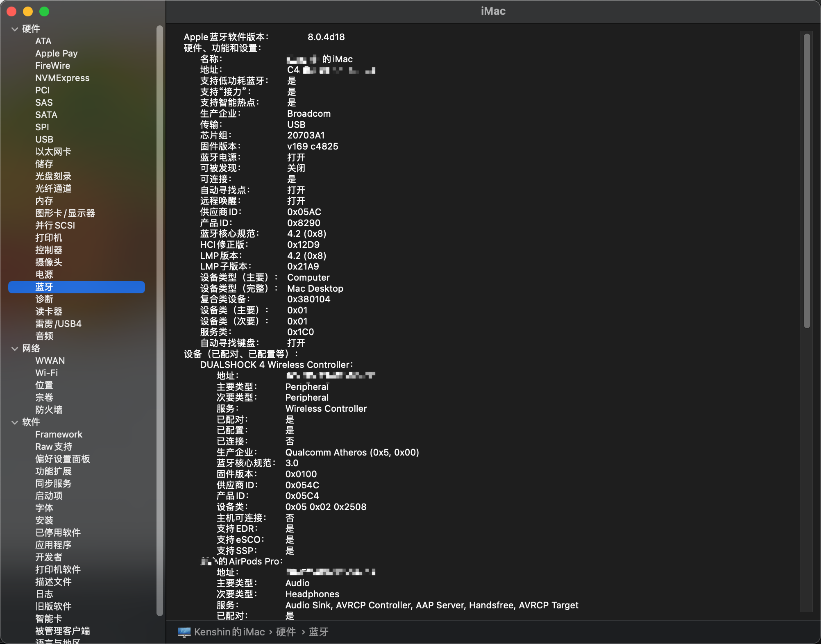821x644 pixels.
Task: Select 图形卡/显示器 in the sidebar
Action: pos(65,213)
